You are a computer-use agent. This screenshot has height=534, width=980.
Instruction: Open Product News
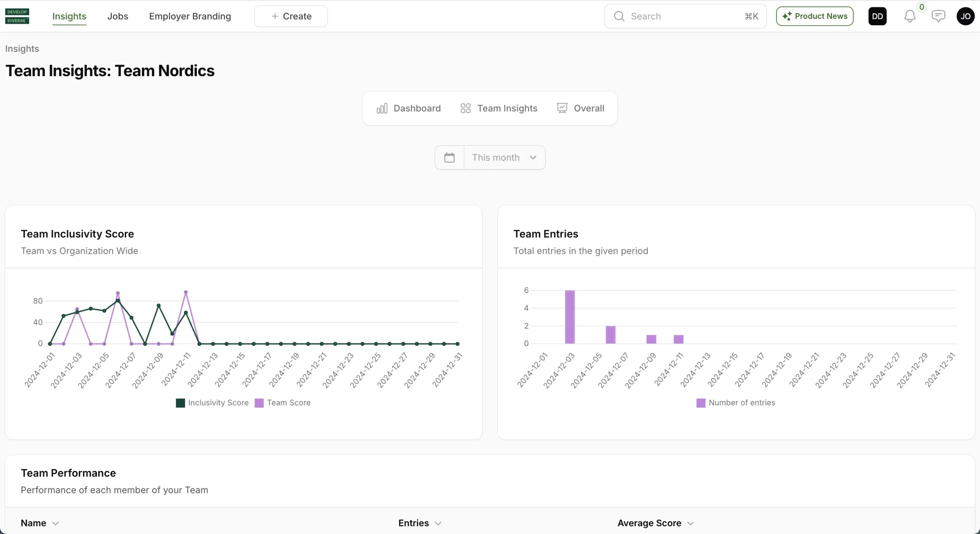pyautogui.click(x=815, y=16)
